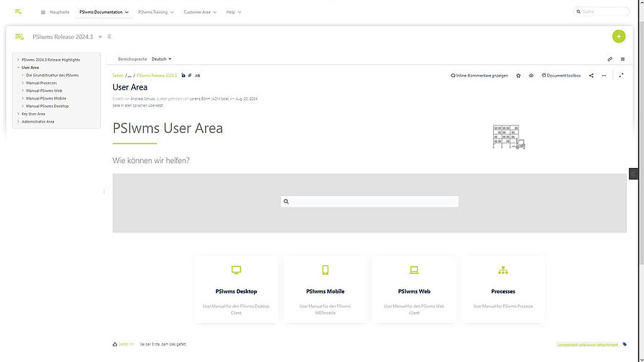
Task: Click the thumbs-up Gefällt mir icon
Action: 115,344
